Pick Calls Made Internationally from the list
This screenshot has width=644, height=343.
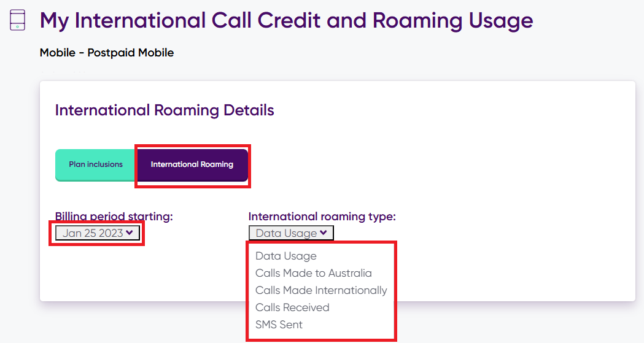point(321,290)
